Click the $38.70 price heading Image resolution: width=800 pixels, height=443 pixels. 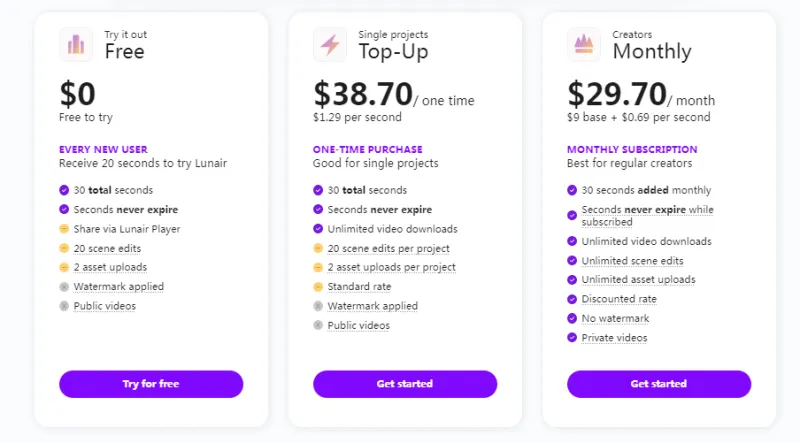362,94
